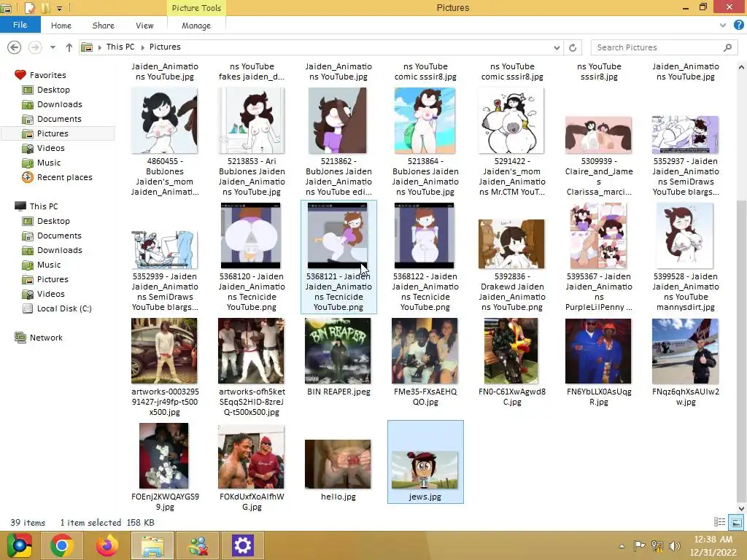Image resolution: width=747 pixels, height=560 pixels.
Task: Open Google Chrome from the taskbar
Action: coord(61,545)
